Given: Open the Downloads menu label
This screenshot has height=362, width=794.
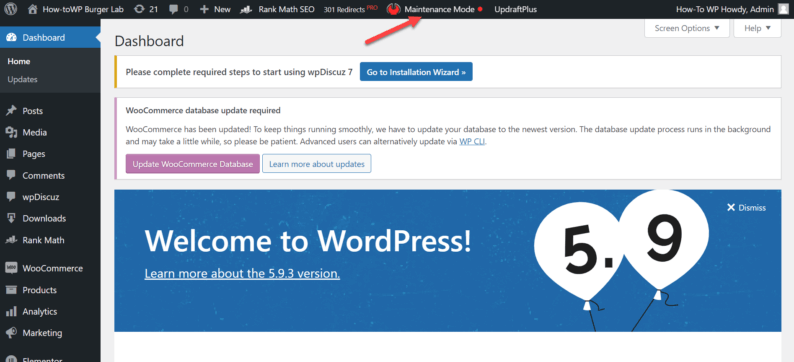Looking at the screenshot, I should pyautogui.click(x=44, y=219).
